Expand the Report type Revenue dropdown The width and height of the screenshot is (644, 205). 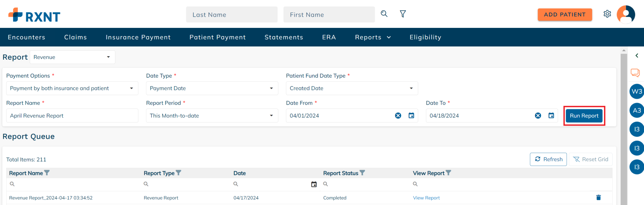tap(72, 57)
